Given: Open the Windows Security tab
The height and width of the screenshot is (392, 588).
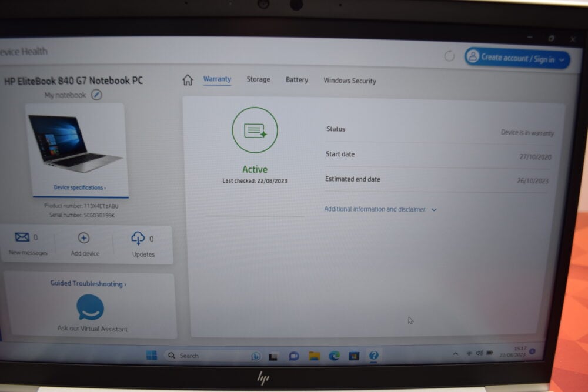Looking at the screenshot, I should click(350, 81).
